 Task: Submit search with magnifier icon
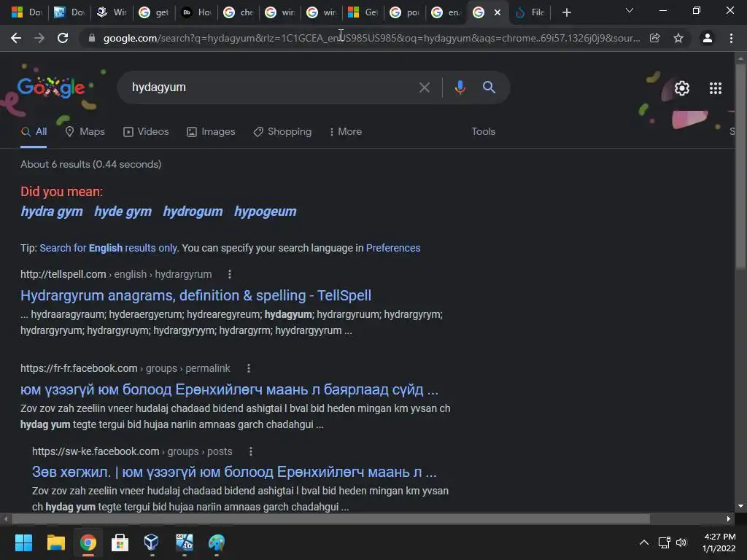coord(489,87)
